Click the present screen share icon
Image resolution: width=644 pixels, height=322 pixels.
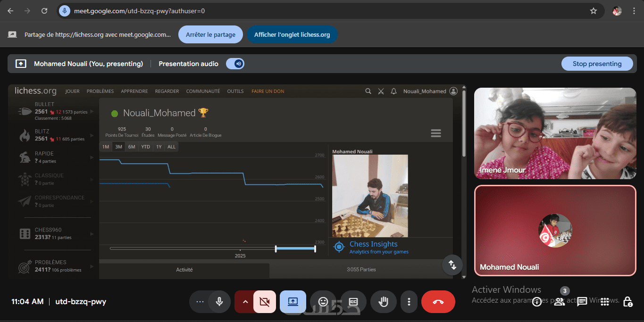pos(293,302)
